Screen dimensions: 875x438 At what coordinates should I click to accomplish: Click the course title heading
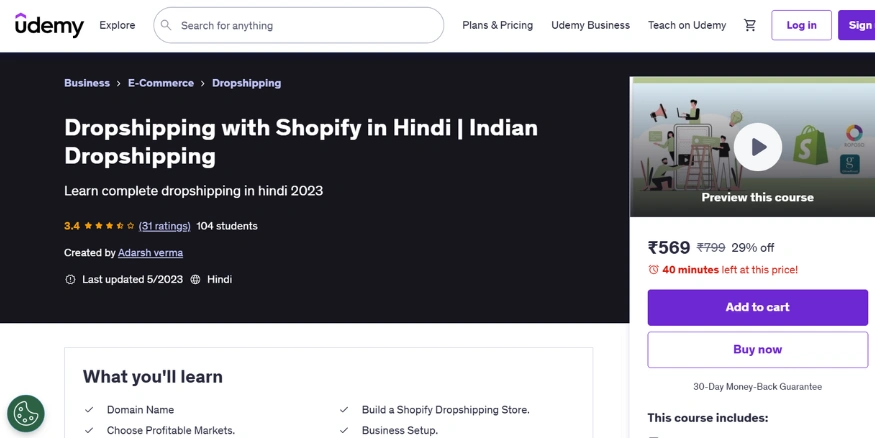(301, 142)
